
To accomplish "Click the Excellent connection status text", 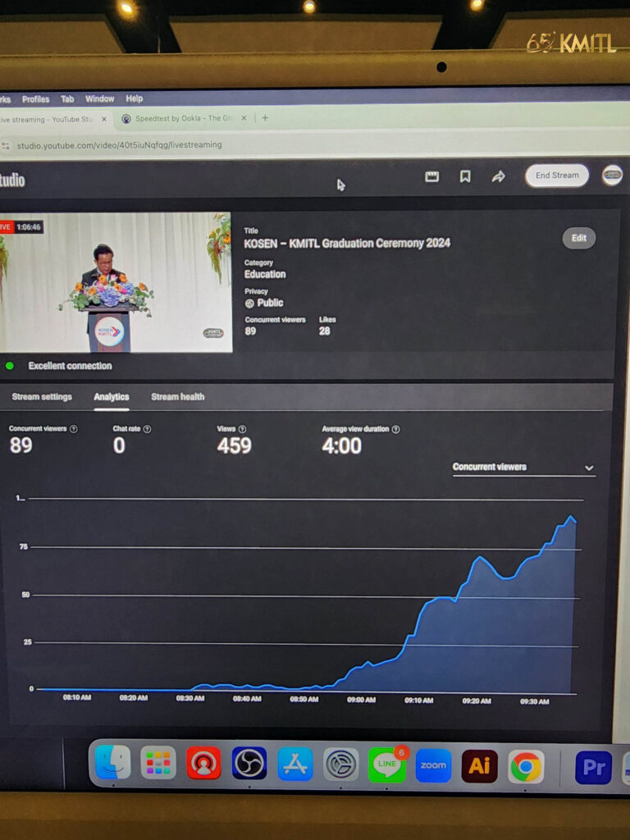I will click(x=70, y=366).
